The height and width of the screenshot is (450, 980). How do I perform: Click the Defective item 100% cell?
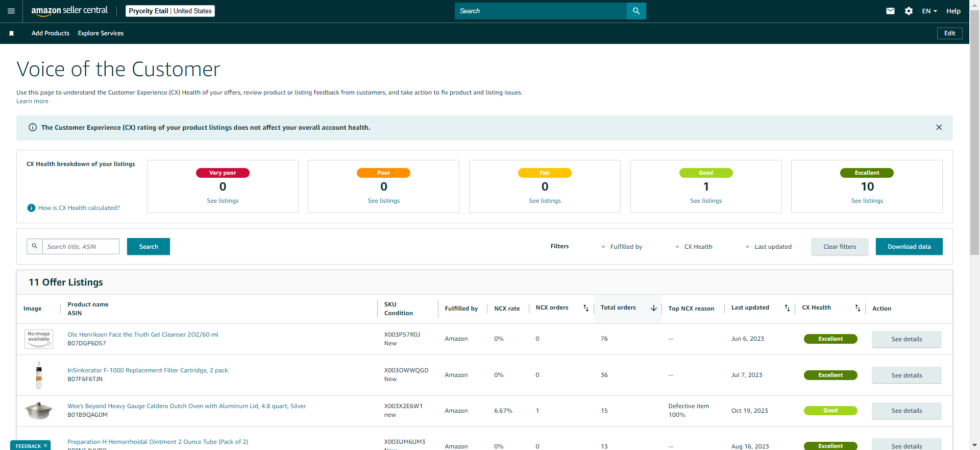click(x=689, y=411)
